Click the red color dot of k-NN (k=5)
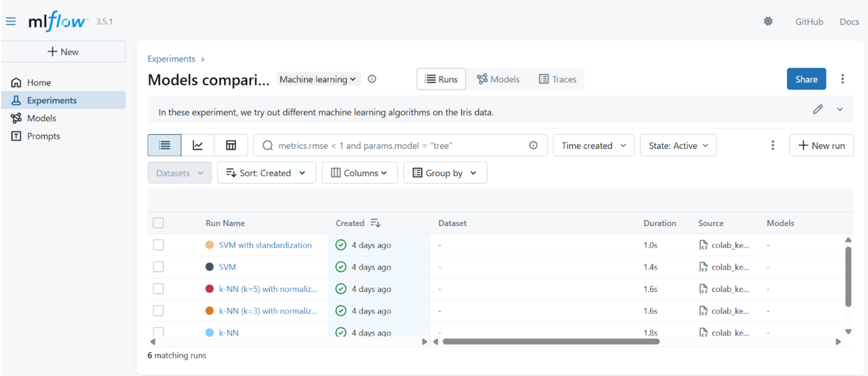Screen dimensions: 868x376 click(x=209, y=289)
